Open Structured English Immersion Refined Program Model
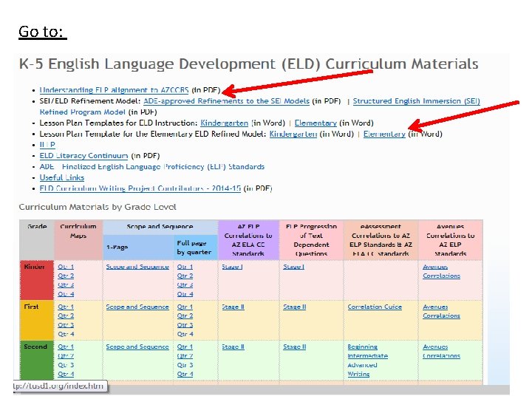 [416, 101]
